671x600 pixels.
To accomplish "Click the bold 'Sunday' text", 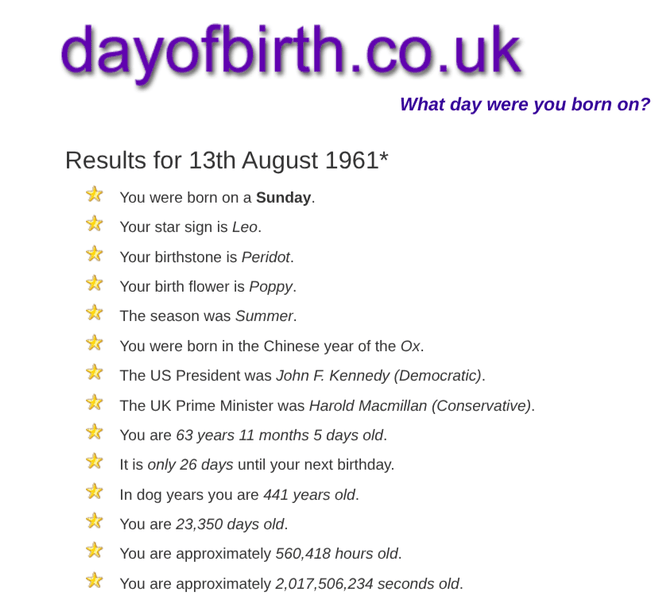I will [283, 198].
